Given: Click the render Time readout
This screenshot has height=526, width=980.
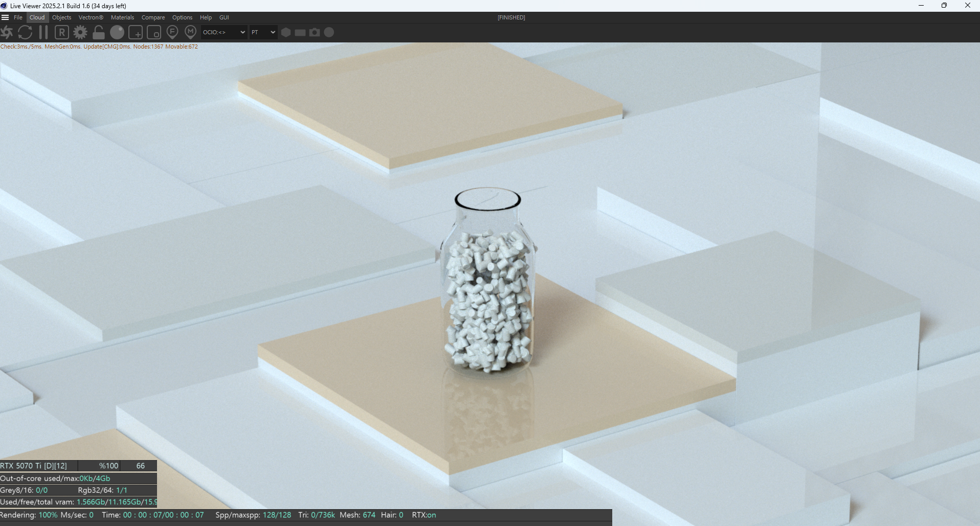Looking at the screenshot, I should coord(153,515).
